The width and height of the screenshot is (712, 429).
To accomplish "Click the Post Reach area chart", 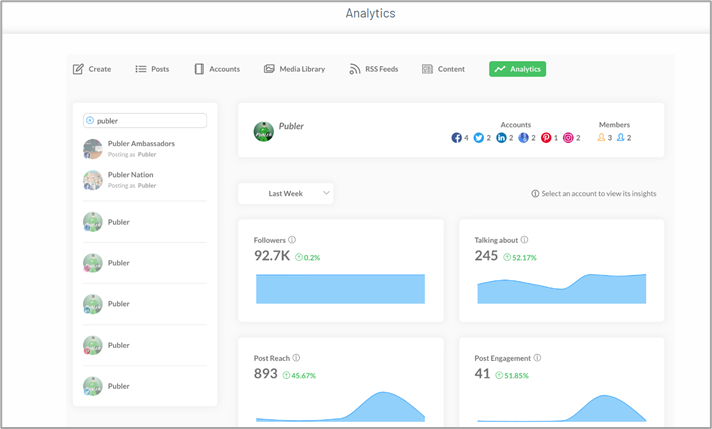I will (x=341, y=407).
